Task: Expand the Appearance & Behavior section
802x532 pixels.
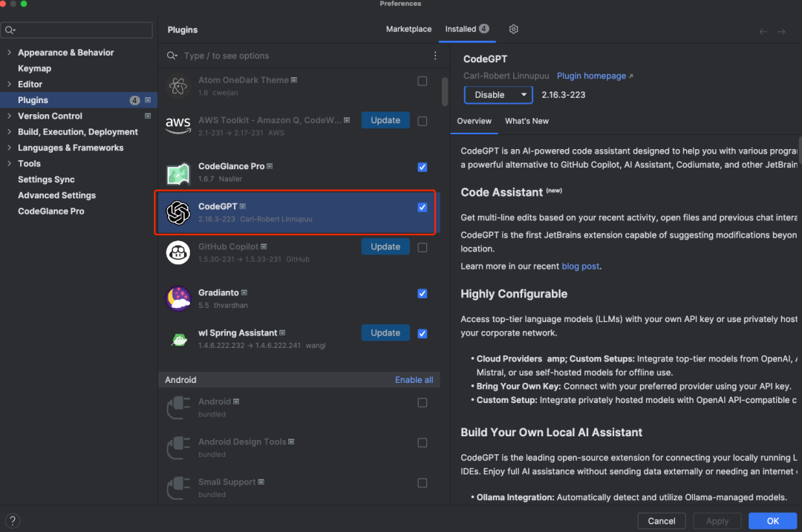Action: (9, 52)
